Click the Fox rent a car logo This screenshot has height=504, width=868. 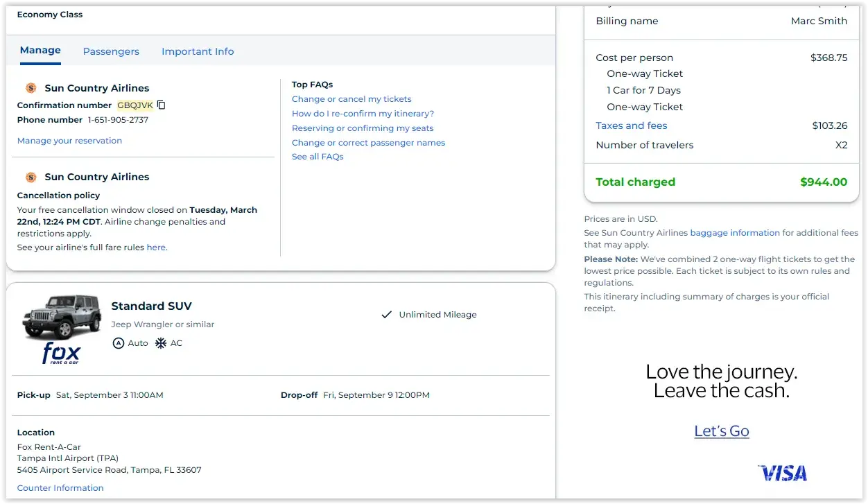click(61, 354)
